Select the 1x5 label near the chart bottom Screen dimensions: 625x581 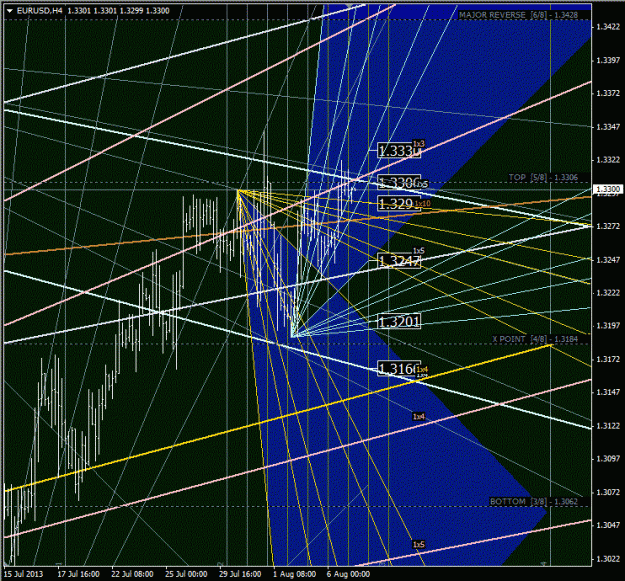coord(419,544)
